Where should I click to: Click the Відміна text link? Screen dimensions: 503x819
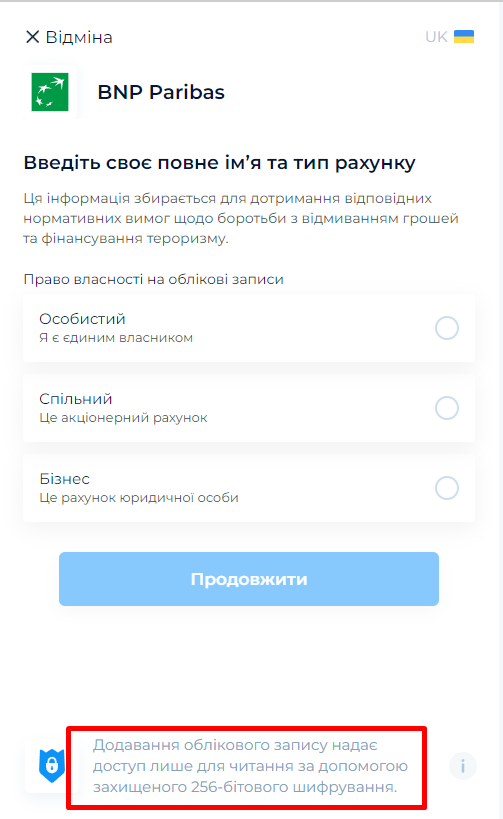[79, 37]
